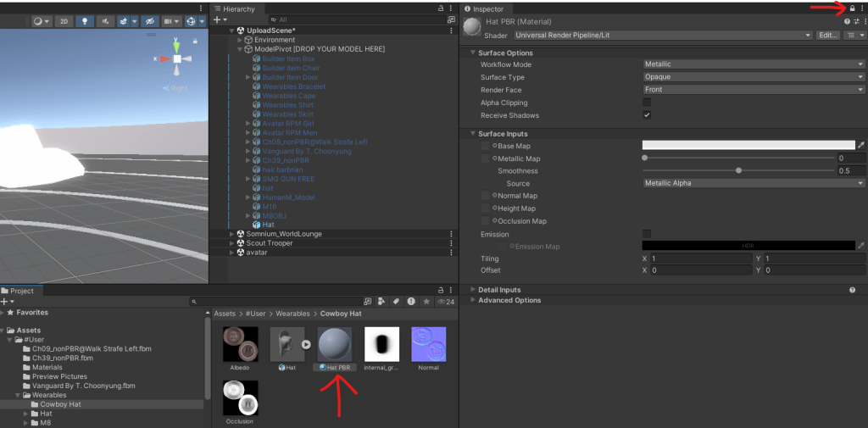
Task: Uncheck the Receive Shadows checkbox
Action: [647, 115]
